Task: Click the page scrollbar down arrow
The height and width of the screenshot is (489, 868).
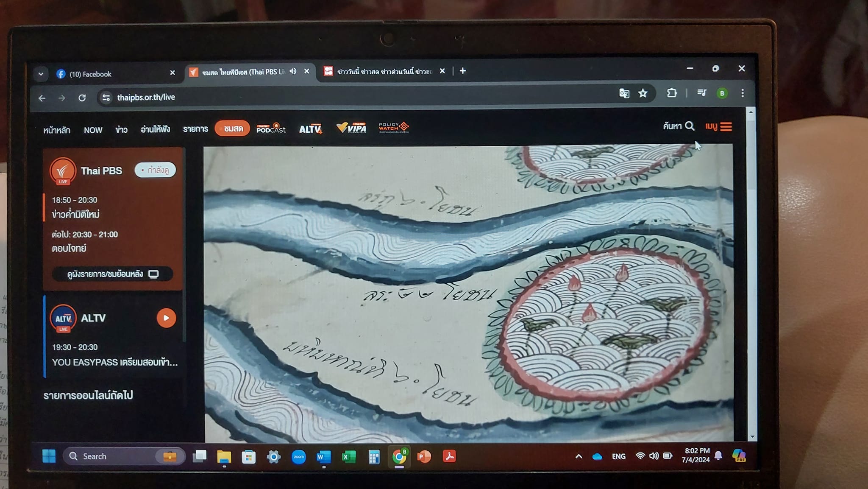Action: (752, 436)
